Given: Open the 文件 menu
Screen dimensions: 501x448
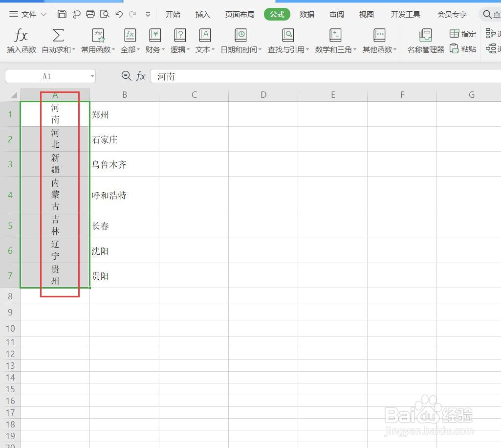Looking at the screenshot, I should click(x=28, y=14).
